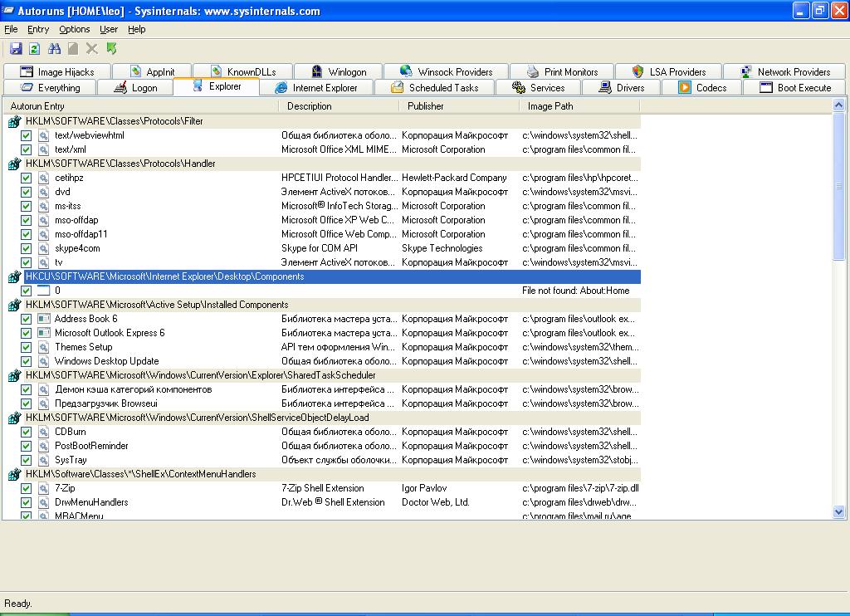Click the file icon next to text/xml

tap(44, 149)
